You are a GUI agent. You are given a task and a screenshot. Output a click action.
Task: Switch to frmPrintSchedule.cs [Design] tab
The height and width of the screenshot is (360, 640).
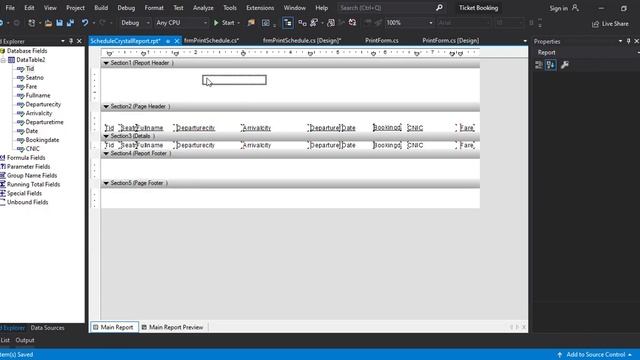[302, 40]
